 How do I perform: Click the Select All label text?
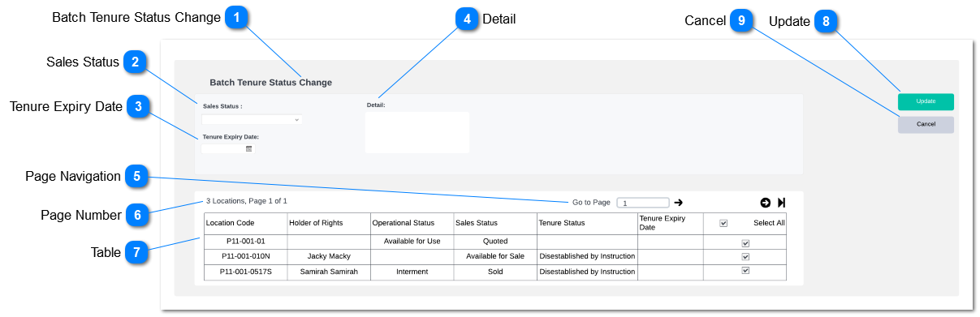click(x=769, y=223)
